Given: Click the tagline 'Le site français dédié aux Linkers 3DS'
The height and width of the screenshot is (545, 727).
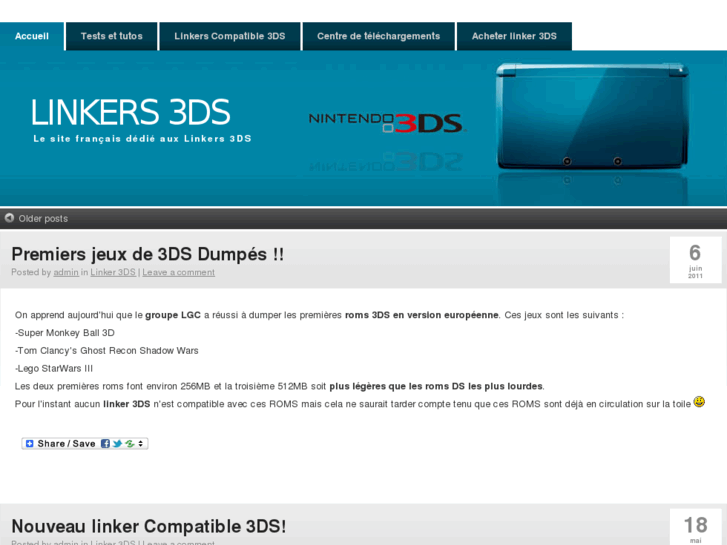Looking at the screenshot, I should pos(142,139).
